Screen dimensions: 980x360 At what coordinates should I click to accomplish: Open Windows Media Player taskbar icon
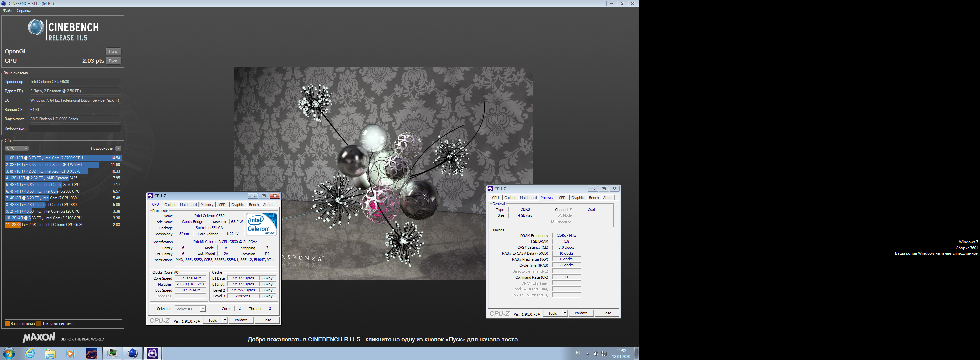(70, 354)
